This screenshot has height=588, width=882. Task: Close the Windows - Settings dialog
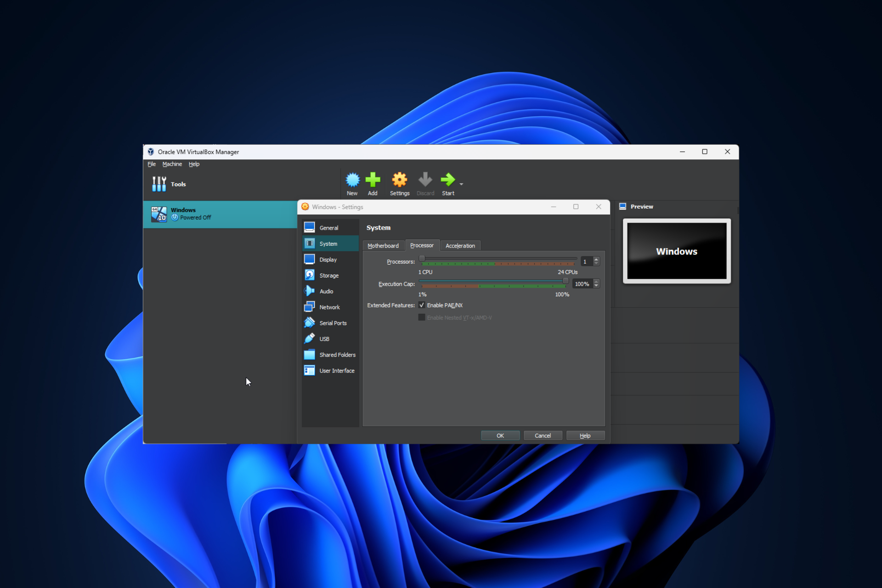pos(599,207)
